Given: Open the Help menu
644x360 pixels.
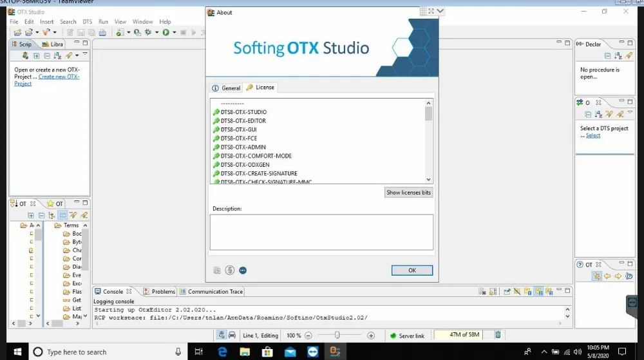Looking at the screenshot, I should coord(165,22).
